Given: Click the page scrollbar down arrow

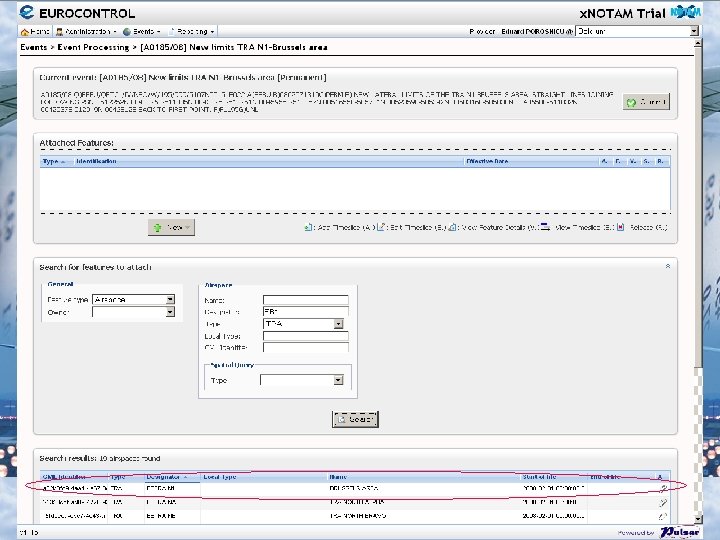Looking at the screenshot, I should 698,519.
